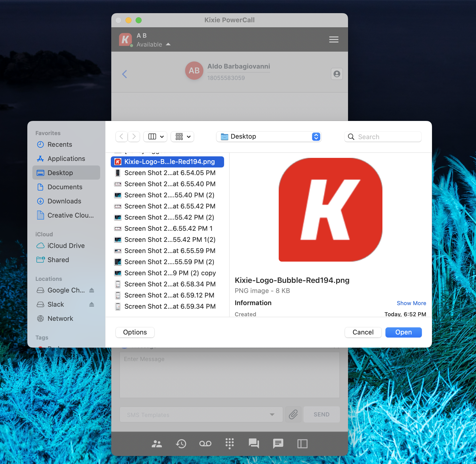Viewport: 476px width, 464px height.
Task: Select Screen Shot 2...55.42 PM 1(2)
Action: (167, 240)
